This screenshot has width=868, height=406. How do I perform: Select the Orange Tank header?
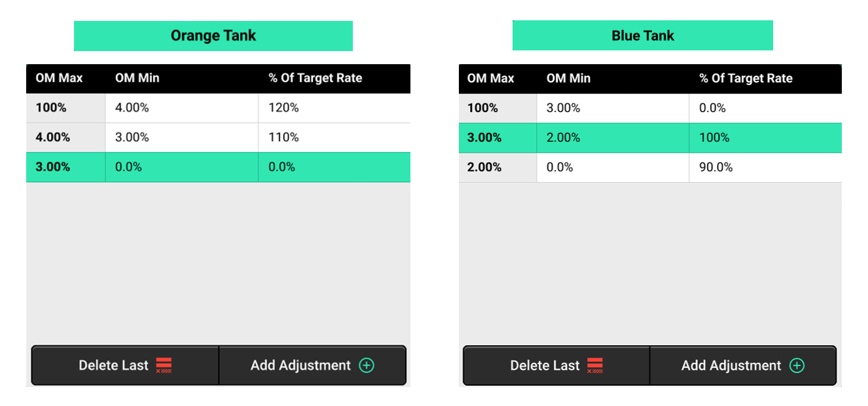click(x=213, y=36)
